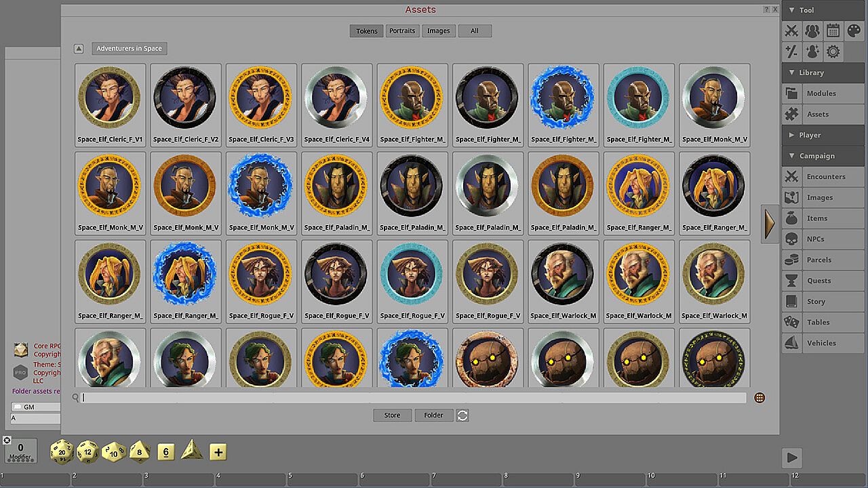Screen dimensions: 868x488
Task: Switch to the Portraits filter tab
Action: [402, 30]
